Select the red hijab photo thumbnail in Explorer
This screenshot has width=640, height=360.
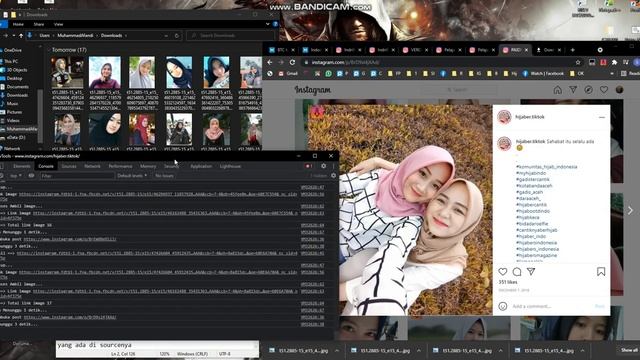(142, 130)
